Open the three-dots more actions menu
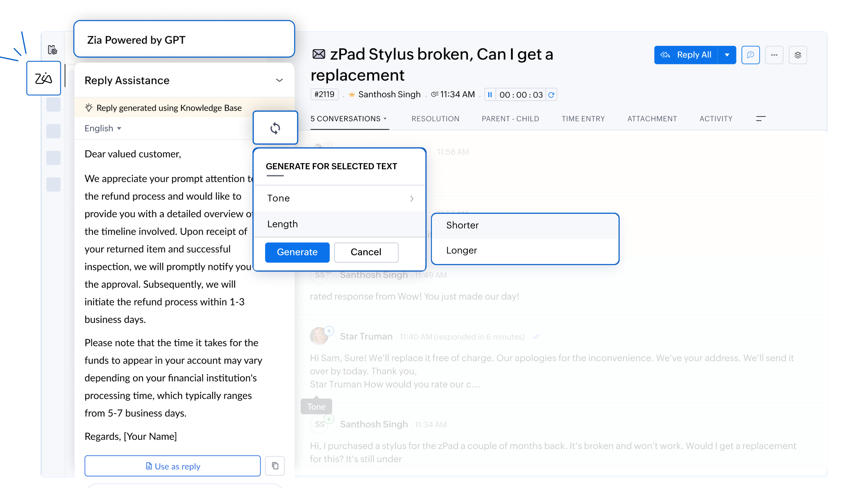Screen dimensions: 868x488 point(774,55)
